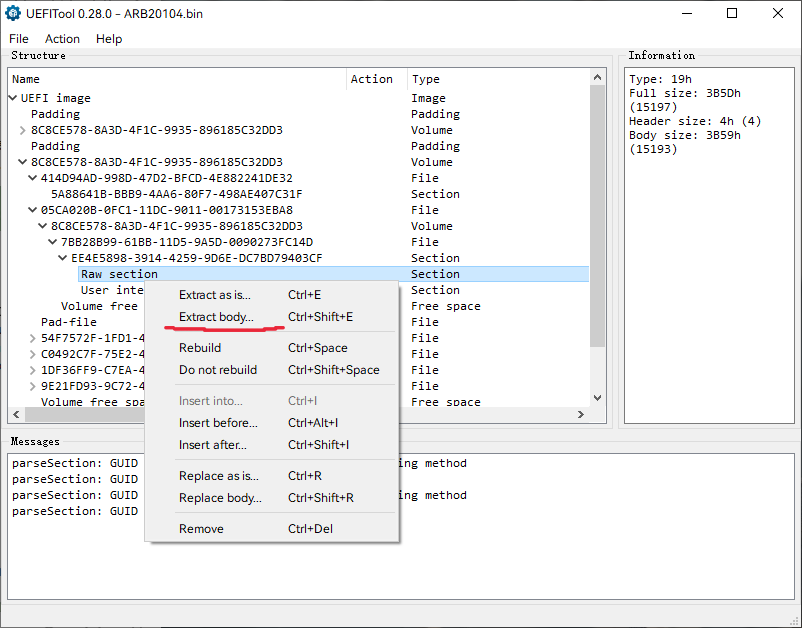The width and height of the screenshot is (802, 628).
Task: Select Do not rebuild option
Action: point(218,370)
